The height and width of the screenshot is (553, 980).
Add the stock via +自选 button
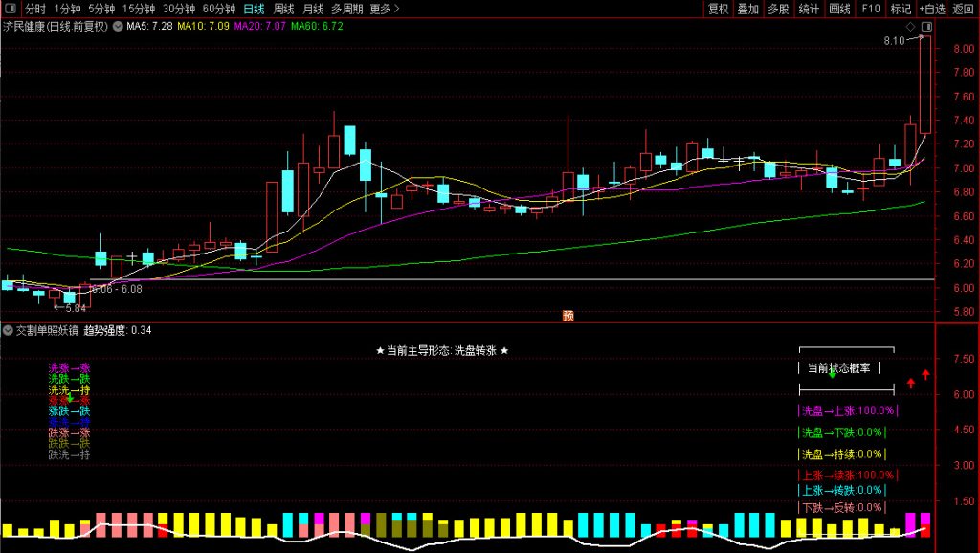click(x=931, y=9)
